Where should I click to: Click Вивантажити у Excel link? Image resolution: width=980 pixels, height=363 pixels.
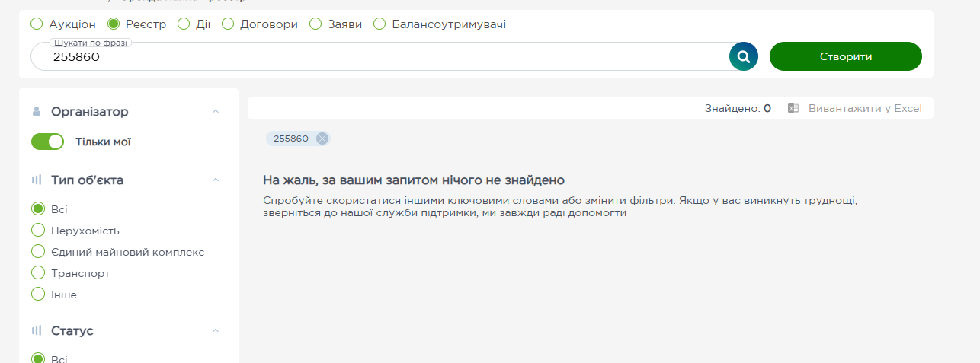865,108
